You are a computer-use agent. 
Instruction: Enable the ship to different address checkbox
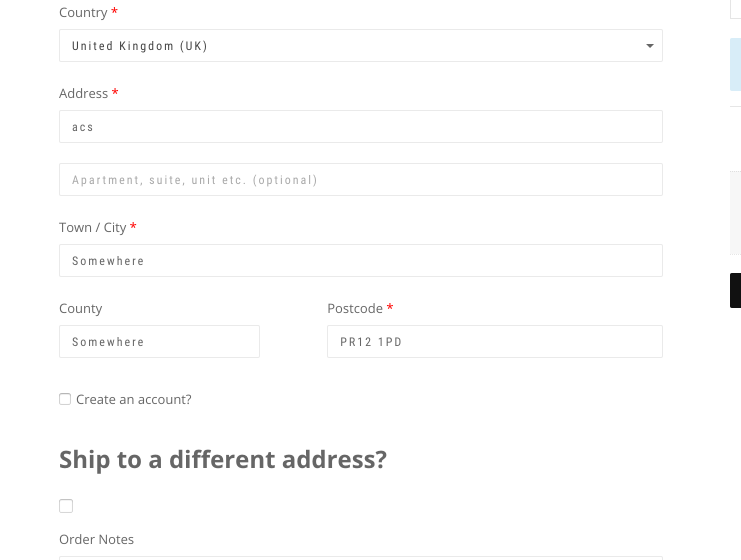click(66, 506)
